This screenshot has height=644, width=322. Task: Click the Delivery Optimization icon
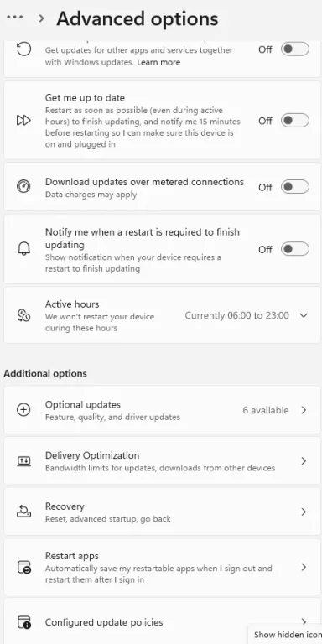[23, 461]
